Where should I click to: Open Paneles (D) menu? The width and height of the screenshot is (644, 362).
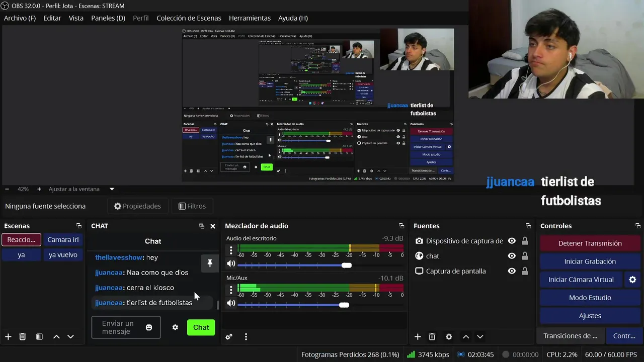[x=108, y=18]
